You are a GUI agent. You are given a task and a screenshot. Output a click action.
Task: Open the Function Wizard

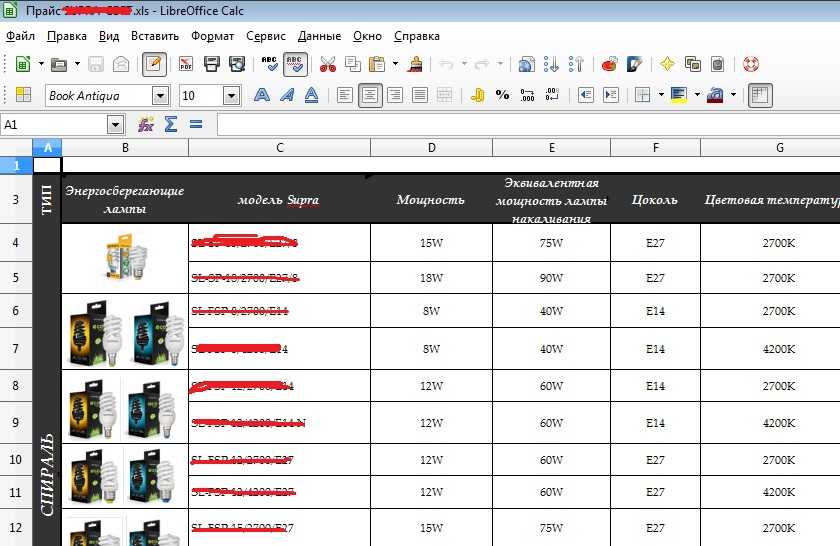pos(146,125)
